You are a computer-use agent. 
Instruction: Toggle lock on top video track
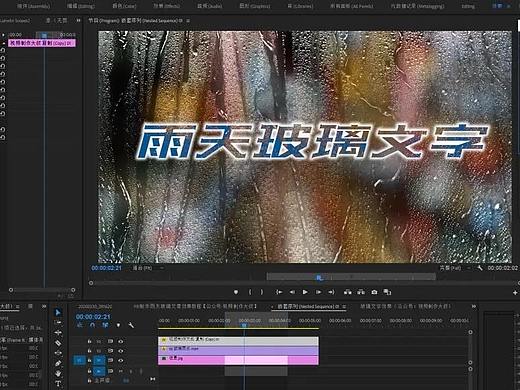[89, 341]
